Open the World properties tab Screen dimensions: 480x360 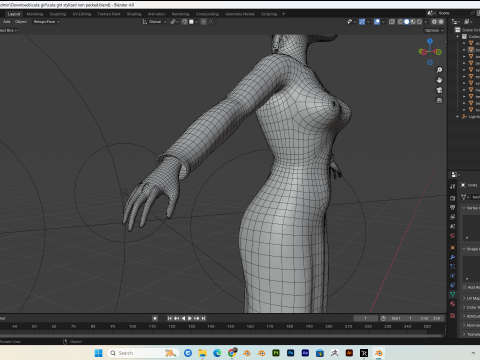[x=452, y=235]
